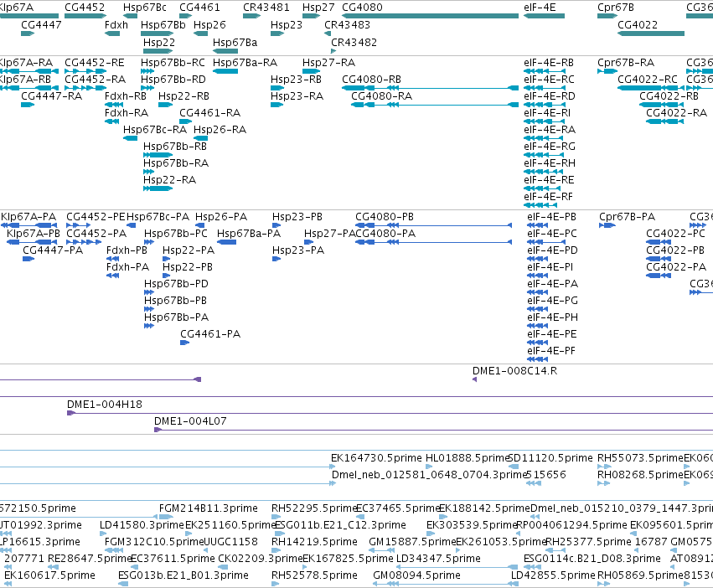Open the Fdxh gene label in top track
The height and width of the screenshot is (588, 713).
pyautogui.click(x=116, y=24)
